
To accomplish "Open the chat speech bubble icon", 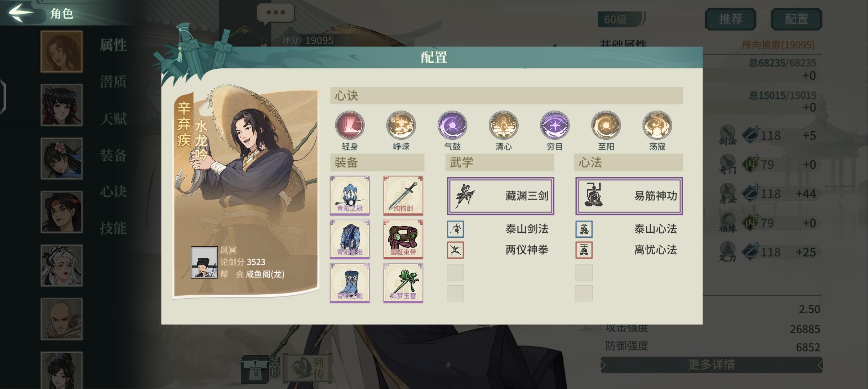I will (x=276, y=13).
